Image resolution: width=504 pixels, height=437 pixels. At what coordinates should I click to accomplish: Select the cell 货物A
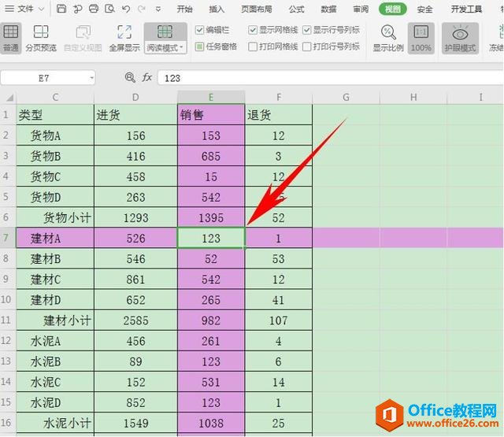tap(55, 135)
